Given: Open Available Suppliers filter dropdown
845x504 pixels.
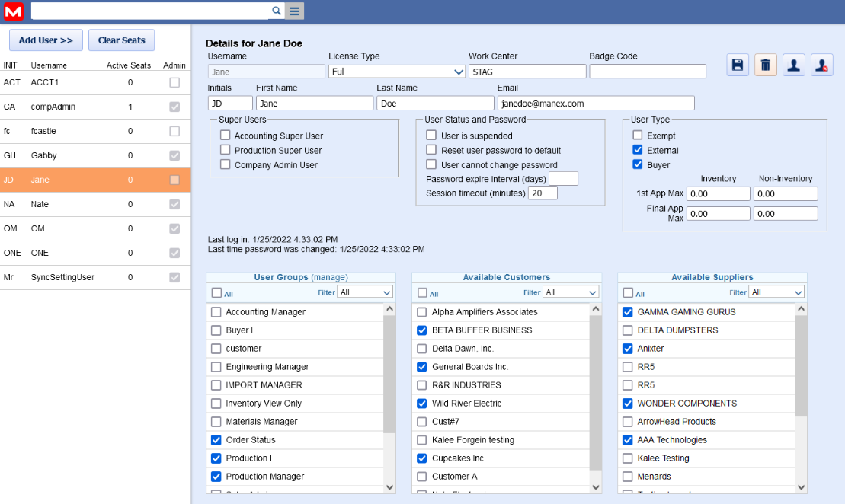Looking at the screenshot, I should tap(776, 292).
